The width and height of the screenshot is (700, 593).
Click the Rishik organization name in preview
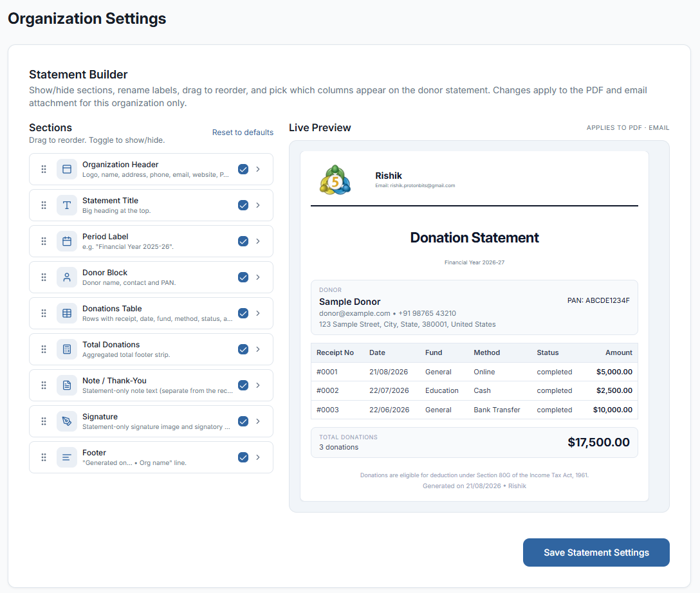pos(389,176)
